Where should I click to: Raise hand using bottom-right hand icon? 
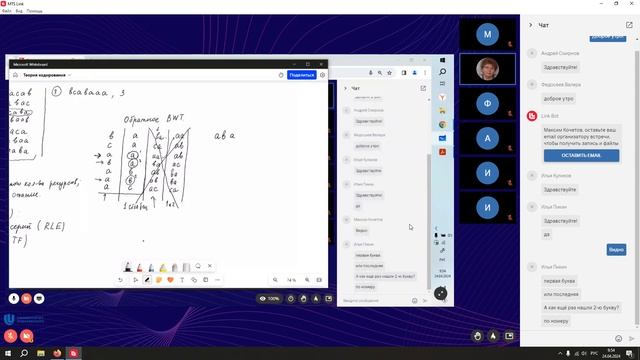[x=477, y=336]
